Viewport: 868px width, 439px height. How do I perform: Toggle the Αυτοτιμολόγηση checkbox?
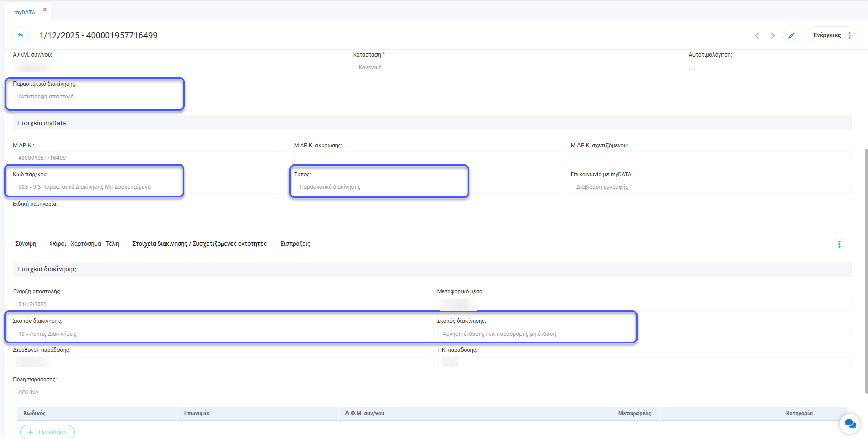[x=692, y=67]
